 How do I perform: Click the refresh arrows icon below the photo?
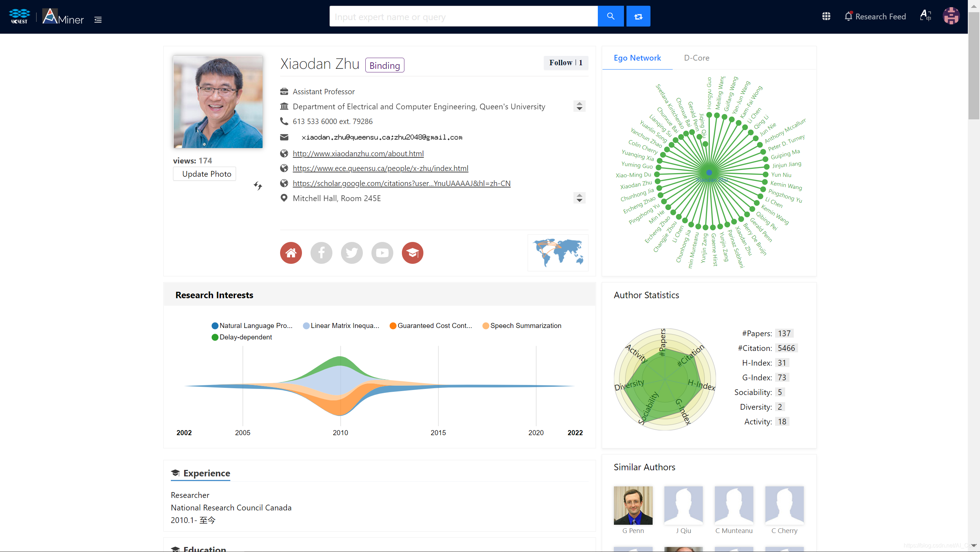[258, 186]
